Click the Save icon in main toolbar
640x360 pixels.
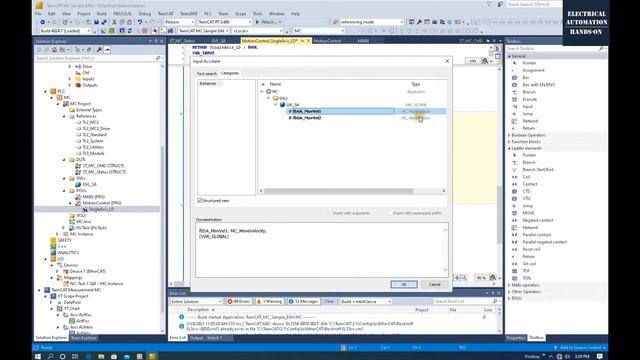(96, 22)
